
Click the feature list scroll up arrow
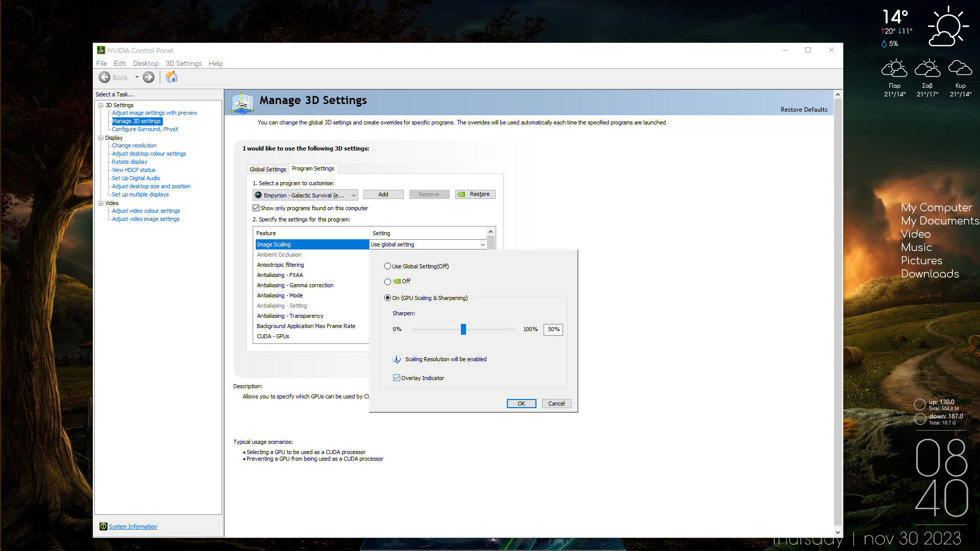pos(491,232)
